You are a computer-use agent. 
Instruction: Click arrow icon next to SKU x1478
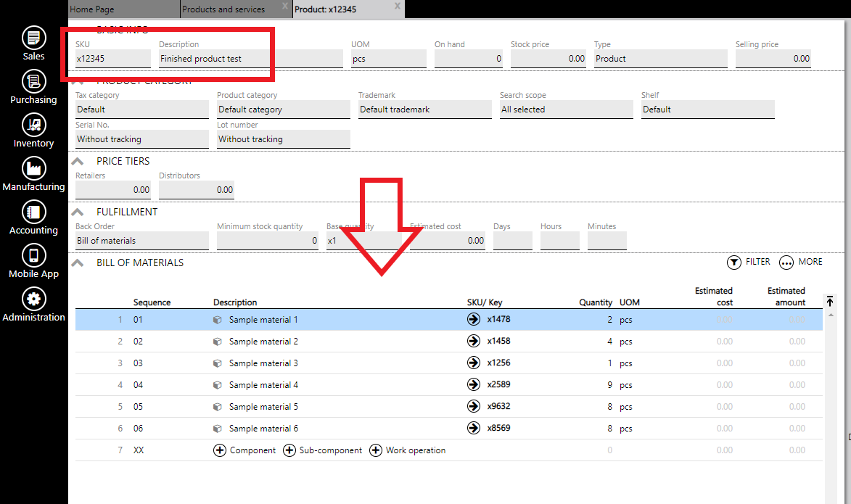coord(474,320)
